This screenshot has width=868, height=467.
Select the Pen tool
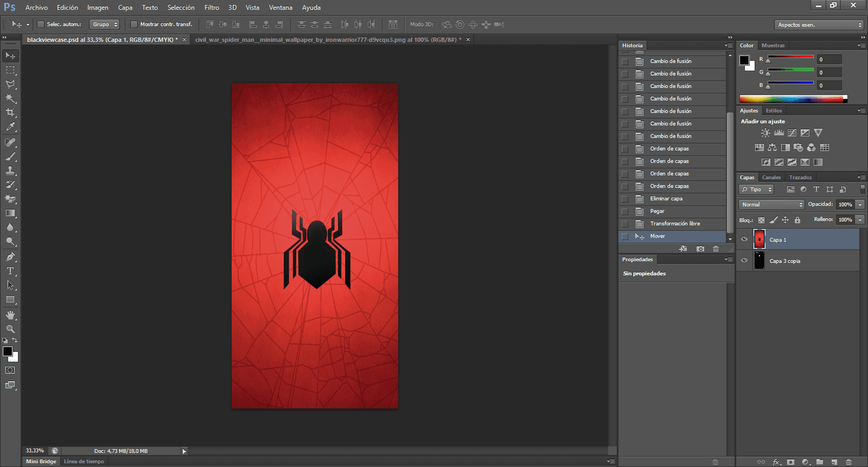[10, 257]
